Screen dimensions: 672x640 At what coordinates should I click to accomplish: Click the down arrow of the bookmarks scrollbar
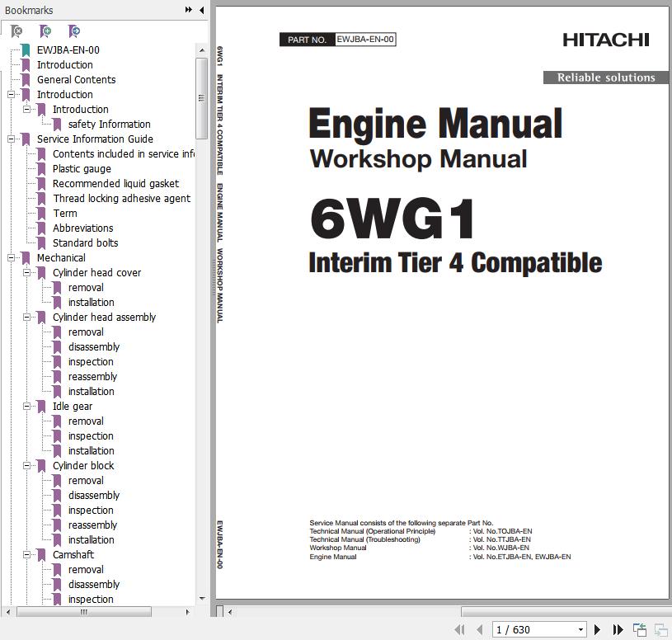(201, 599)
